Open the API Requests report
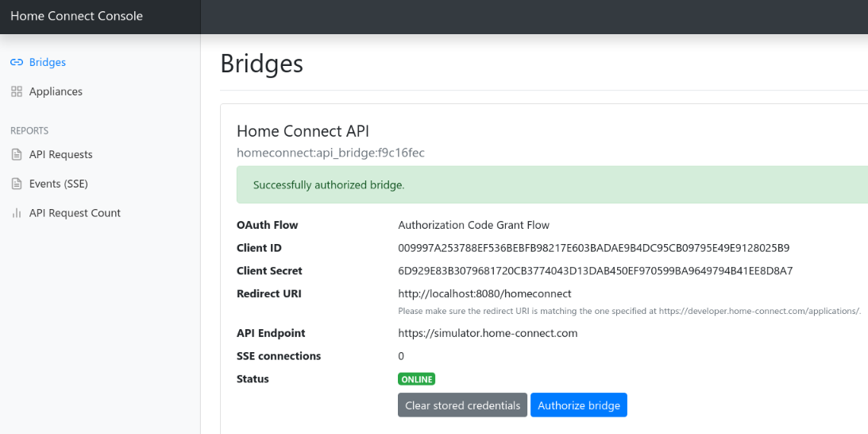This screenshot has height=434, width=868. pyautogui.click(x=60, y=154)
